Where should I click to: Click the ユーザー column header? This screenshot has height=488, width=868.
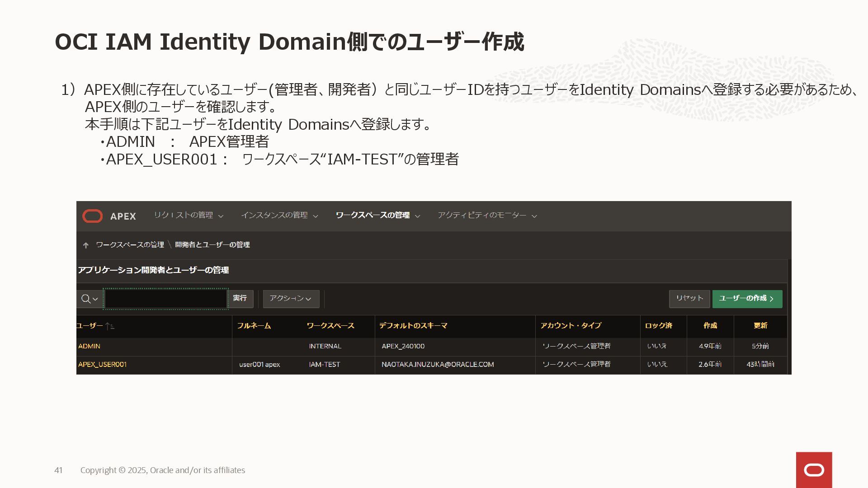pos(90,326)
